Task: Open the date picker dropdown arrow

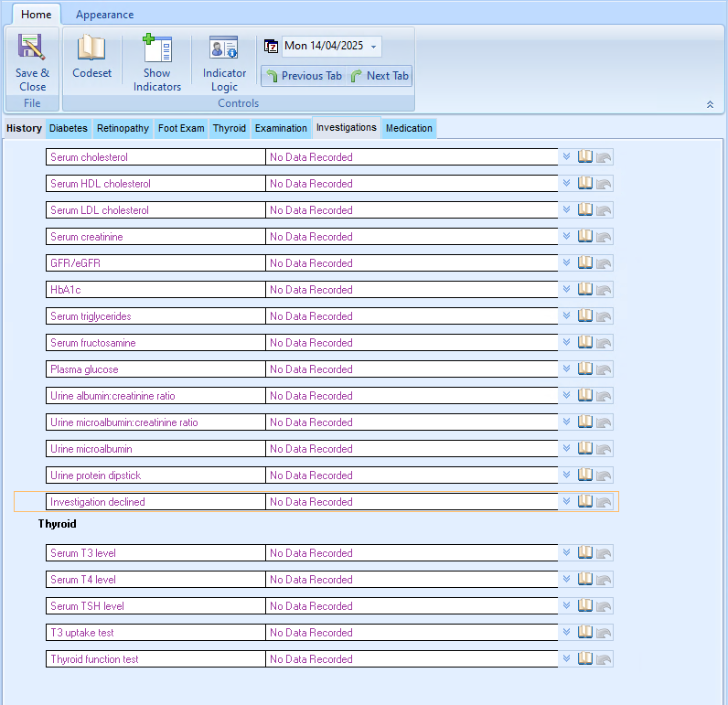Action: click(x=373, y=47)
